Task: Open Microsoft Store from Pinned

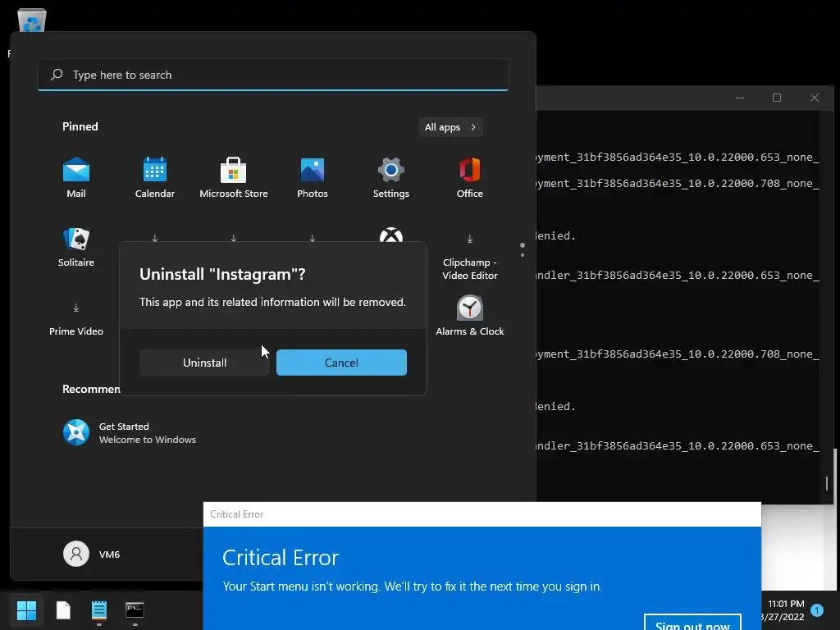Action: coord(234,177)
